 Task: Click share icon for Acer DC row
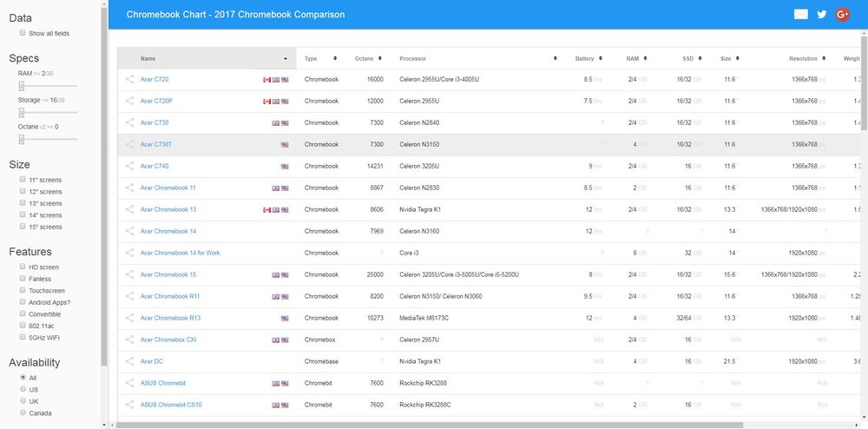tap(129, 361)
